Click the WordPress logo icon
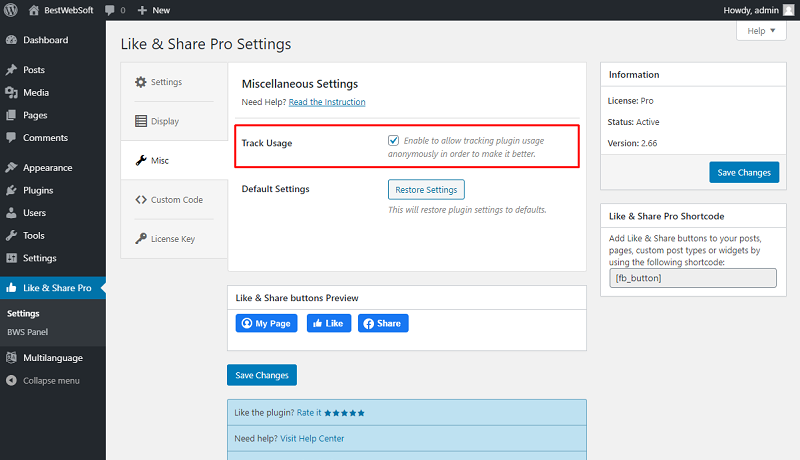Screen dimensions: 800x460 click(11, 10)
